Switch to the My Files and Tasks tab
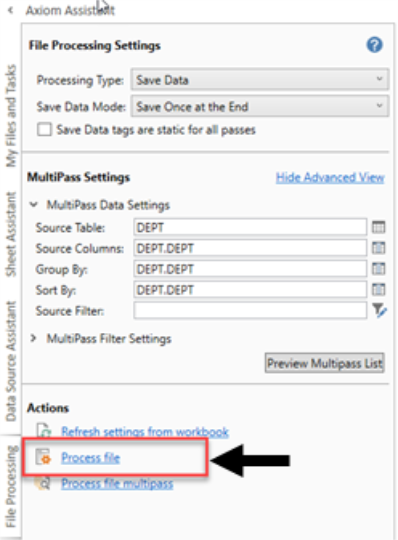This screenshot has height=540, width=398. coord(11,116)
